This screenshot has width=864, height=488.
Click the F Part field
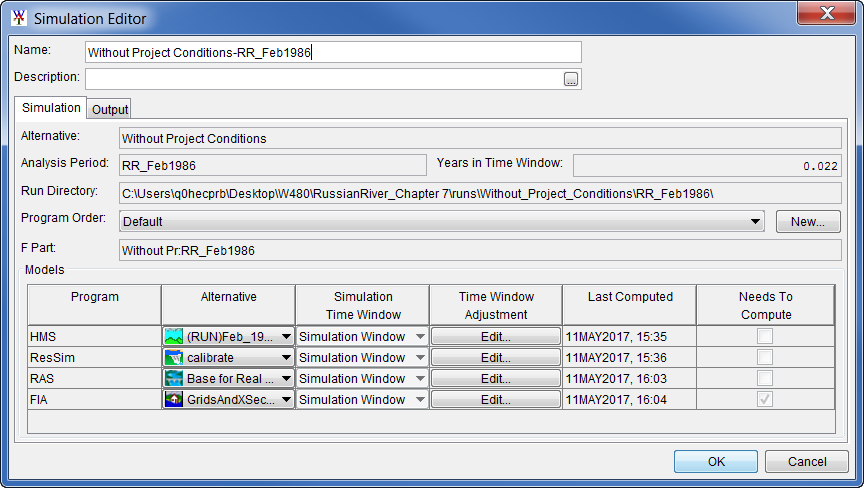pos(480,250)
